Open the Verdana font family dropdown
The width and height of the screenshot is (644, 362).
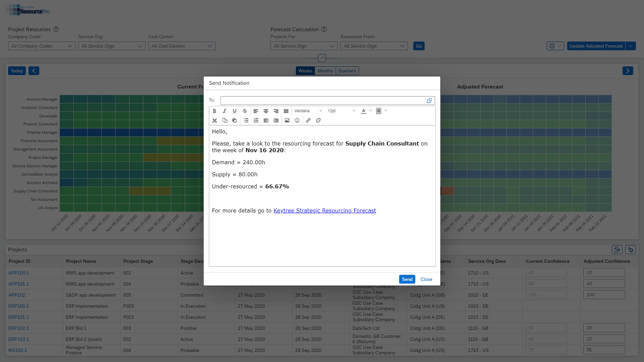[x=308, y=111]
